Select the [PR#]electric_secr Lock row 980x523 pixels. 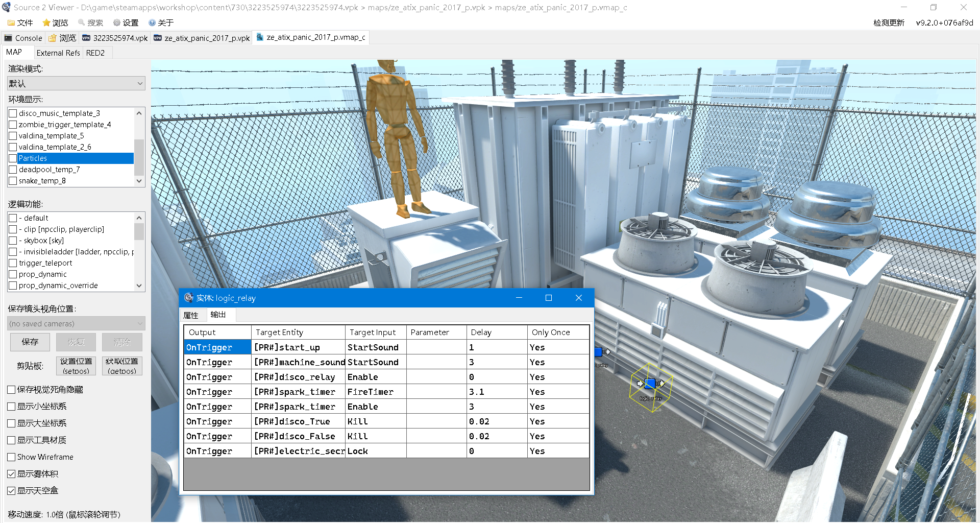(386, 451)
